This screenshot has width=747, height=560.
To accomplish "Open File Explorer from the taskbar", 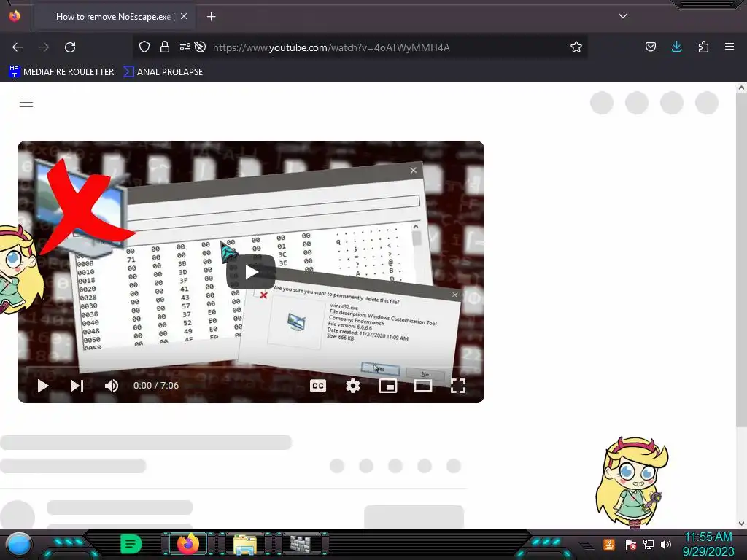I will point(245,544).
